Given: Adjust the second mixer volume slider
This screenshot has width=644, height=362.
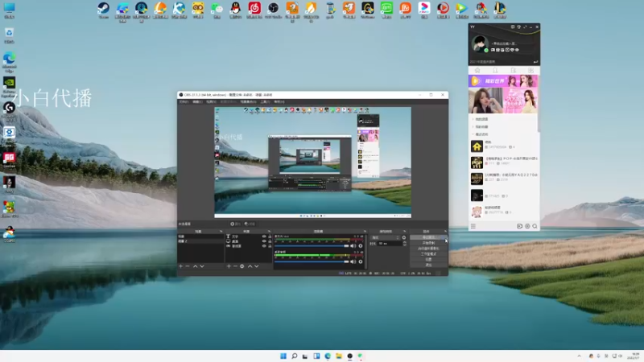Looking at the screenshot, I should coord(312,261).
